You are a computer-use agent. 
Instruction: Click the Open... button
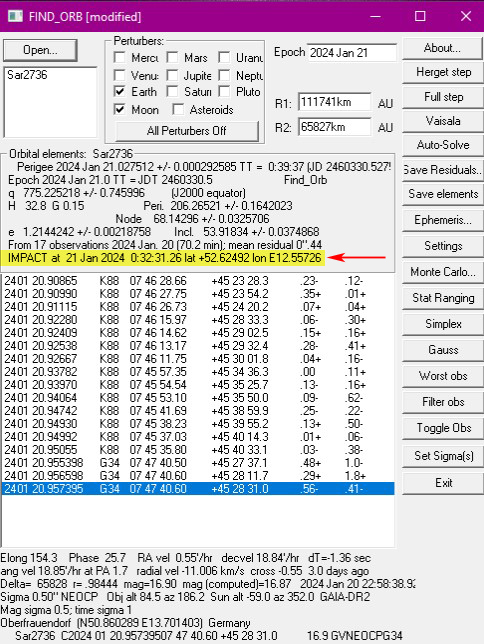pyautogui.click(x=40, y=50)
